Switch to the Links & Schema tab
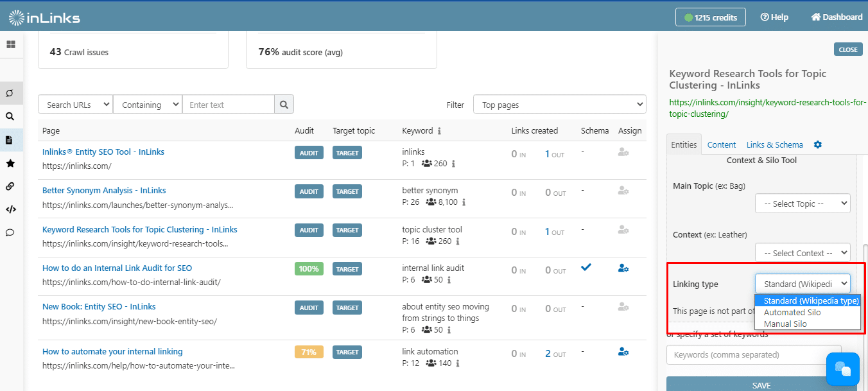The width and height of the screenshot is (868, 391). [775, 144]
